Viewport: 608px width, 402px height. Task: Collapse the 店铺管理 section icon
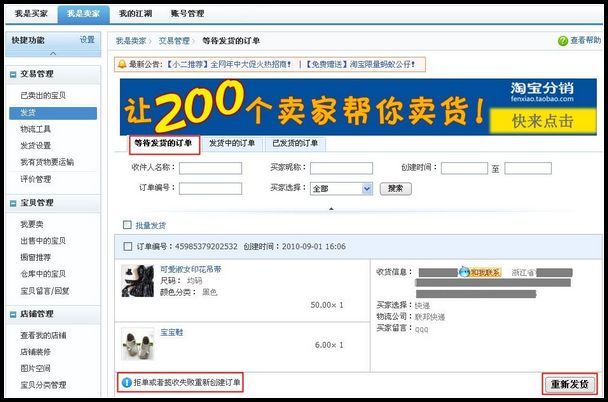coord(12,314)
